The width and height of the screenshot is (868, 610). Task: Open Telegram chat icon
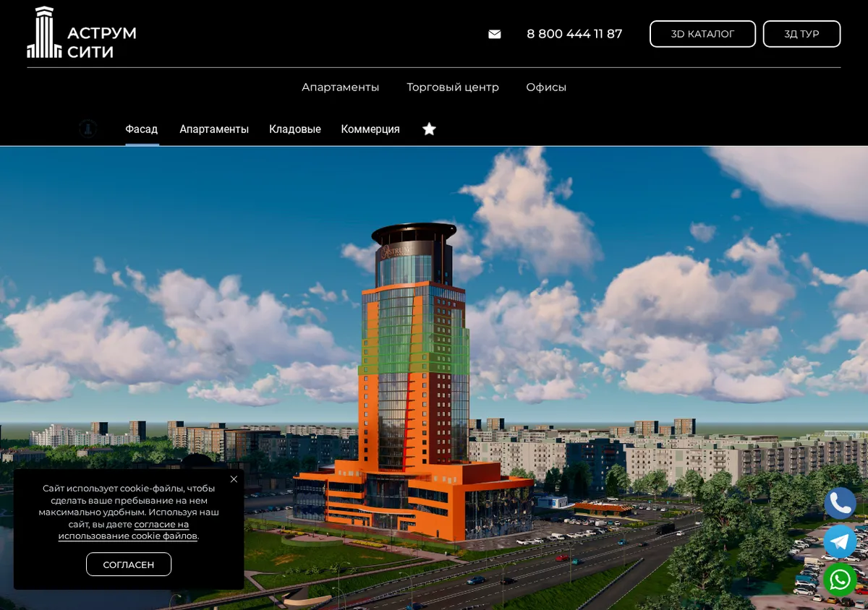[840, 541]
